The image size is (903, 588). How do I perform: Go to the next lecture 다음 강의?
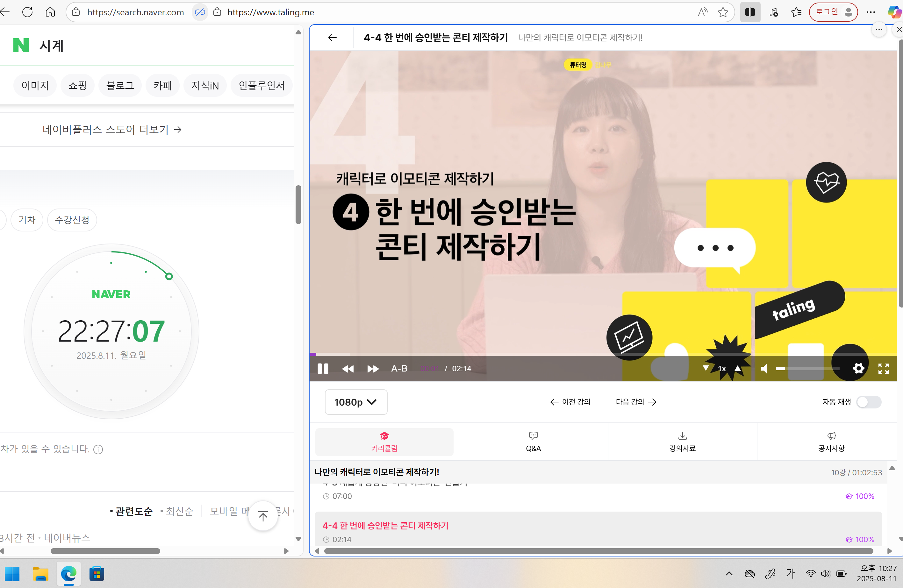[635, 402]
